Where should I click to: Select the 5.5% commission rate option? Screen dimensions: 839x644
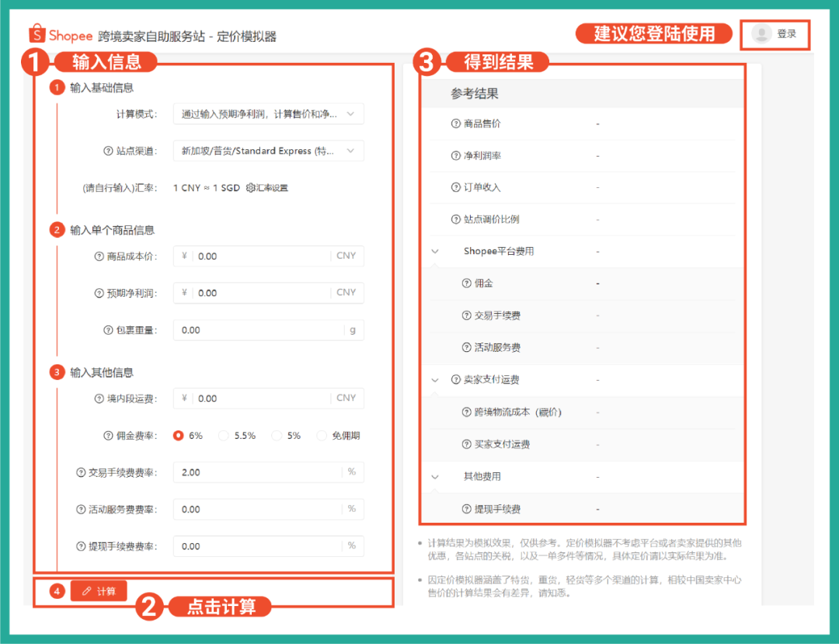point(224,435)
